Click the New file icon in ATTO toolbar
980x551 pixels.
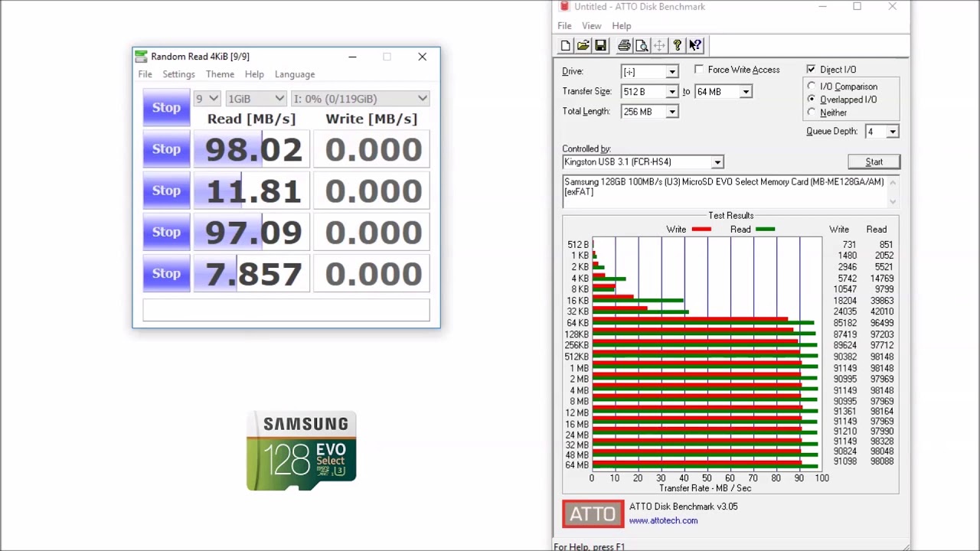coord(565,46)
